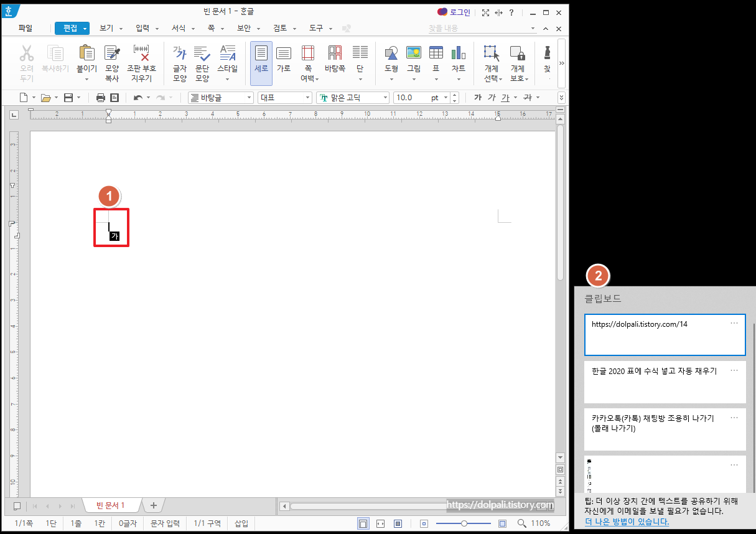Select the 빈 문서 1 document tab
Viewport: 756px width, 534px height.
pyautogui.click(x=110, y=505)
